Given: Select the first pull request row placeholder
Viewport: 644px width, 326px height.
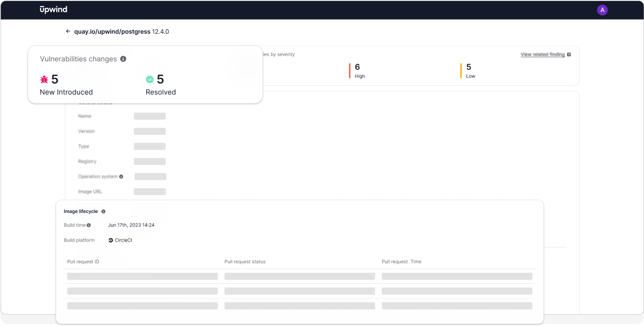Looking at the screenshot, I should pyautogui.click(x=142, y=276).
